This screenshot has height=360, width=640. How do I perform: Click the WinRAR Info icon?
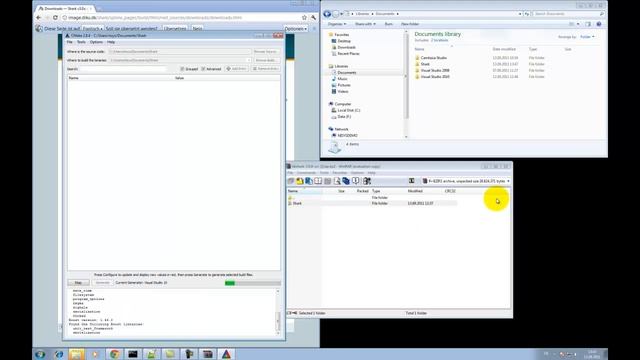(356, 181)
